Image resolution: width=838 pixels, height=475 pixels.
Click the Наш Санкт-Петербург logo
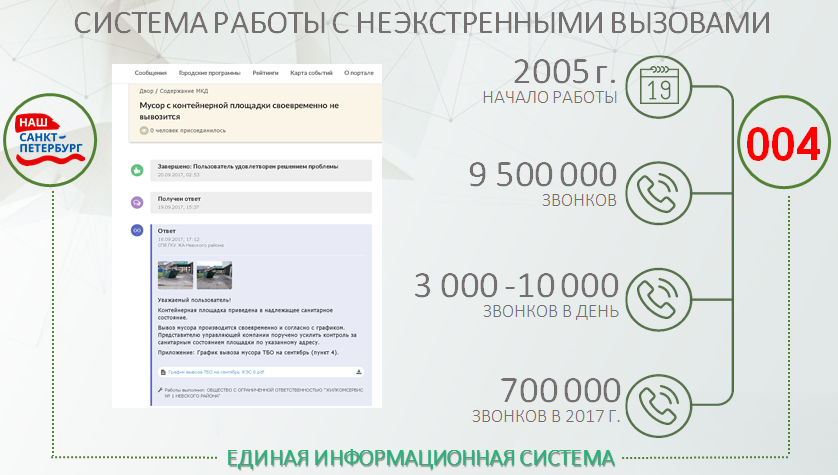coord(49,140)
